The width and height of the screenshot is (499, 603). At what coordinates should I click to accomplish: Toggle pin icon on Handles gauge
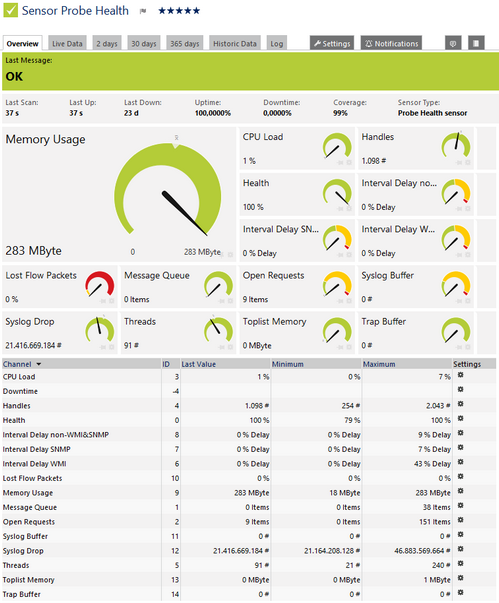coord(459,163)
